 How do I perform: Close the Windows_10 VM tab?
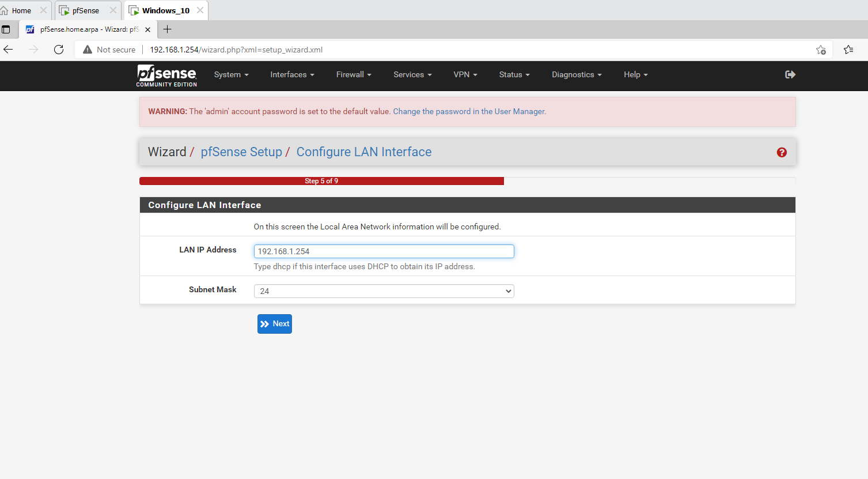click(200, 10)
